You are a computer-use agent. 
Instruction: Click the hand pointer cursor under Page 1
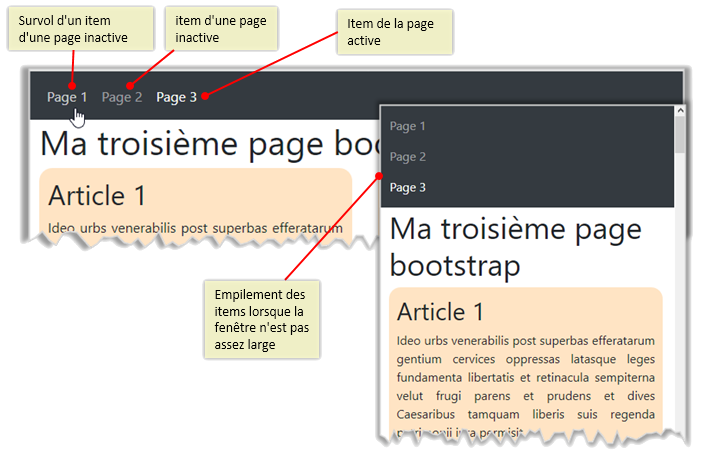click(79, 117)
